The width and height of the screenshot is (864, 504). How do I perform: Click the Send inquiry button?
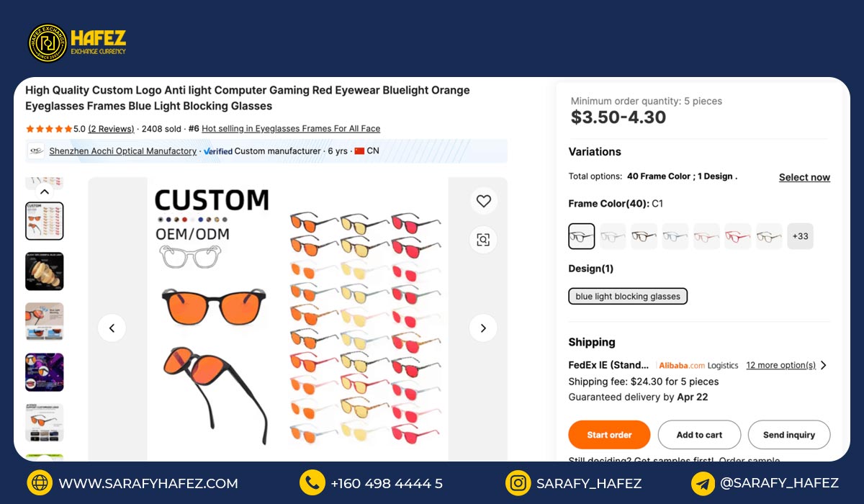[x=789, y=435]
